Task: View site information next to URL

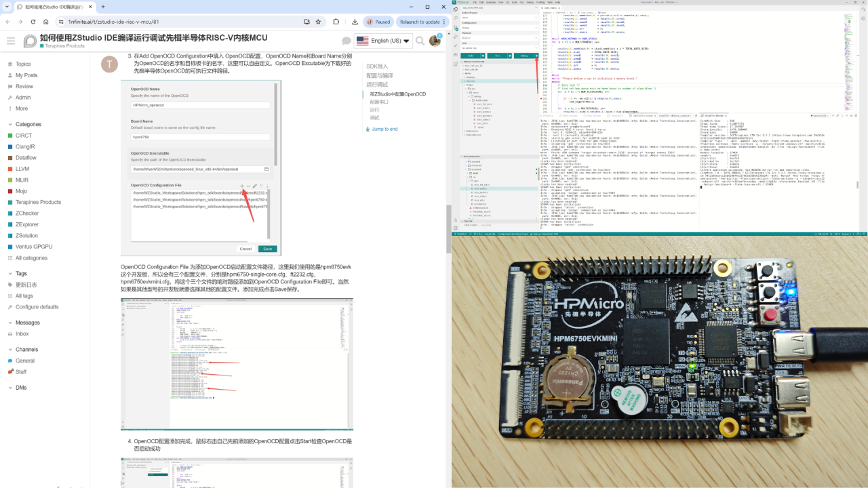Action: click(61, 22)
